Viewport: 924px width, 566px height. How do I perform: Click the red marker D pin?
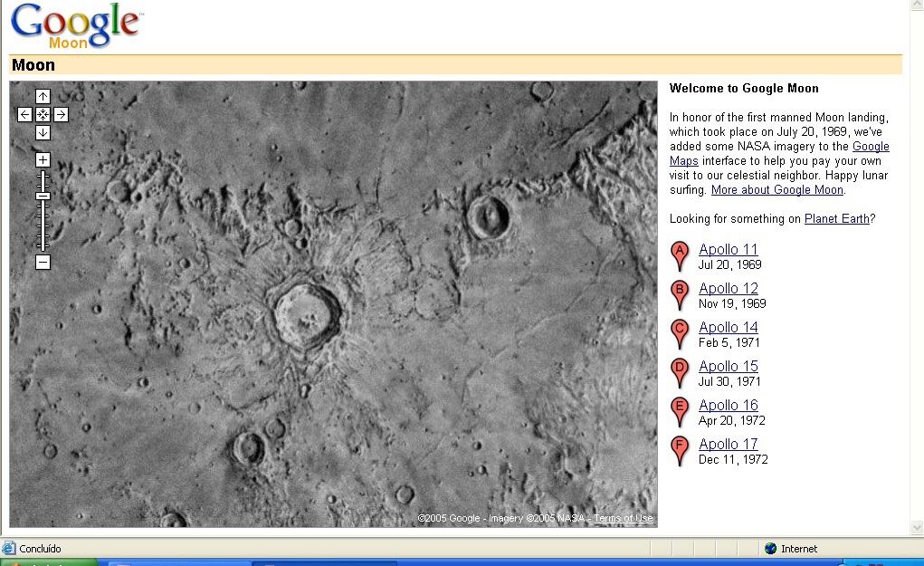680,372
